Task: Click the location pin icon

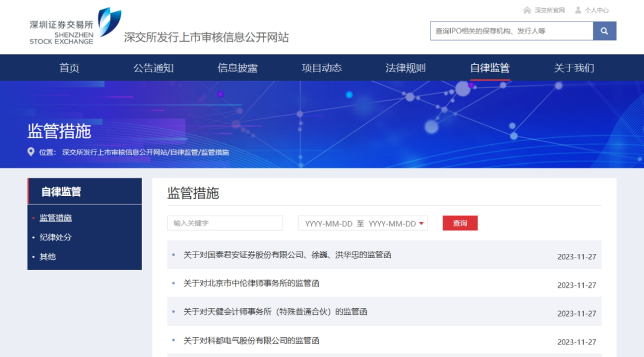Action: 31,152
